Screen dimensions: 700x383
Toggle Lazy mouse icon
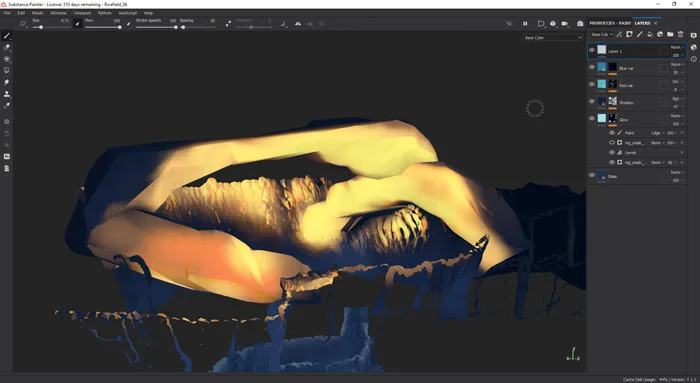coord(228,24)
